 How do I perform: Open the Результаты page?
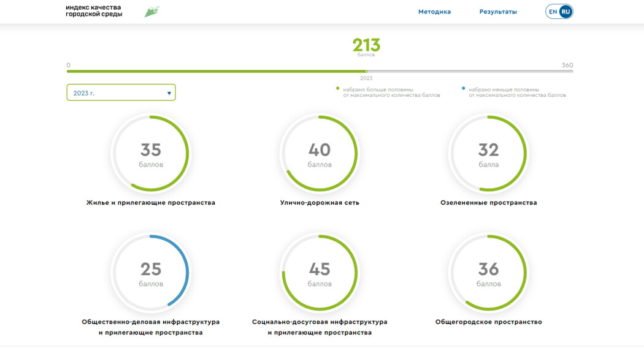point(498,12)
